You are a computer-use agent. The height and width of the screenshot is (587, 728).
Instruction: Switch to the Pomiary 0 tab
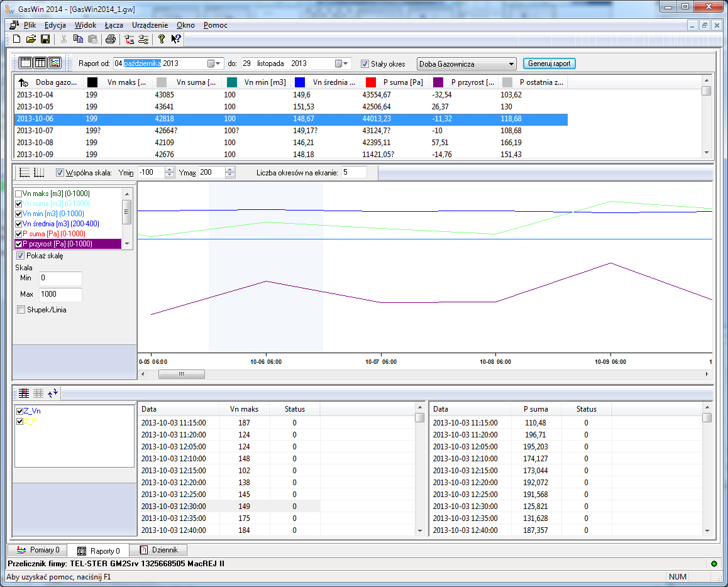click(38, 550)
